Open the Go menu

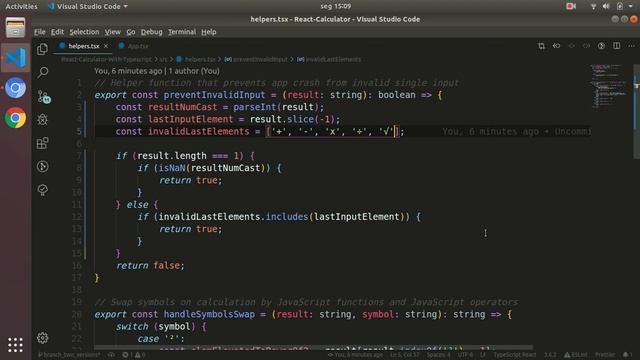tap(131, 32)
